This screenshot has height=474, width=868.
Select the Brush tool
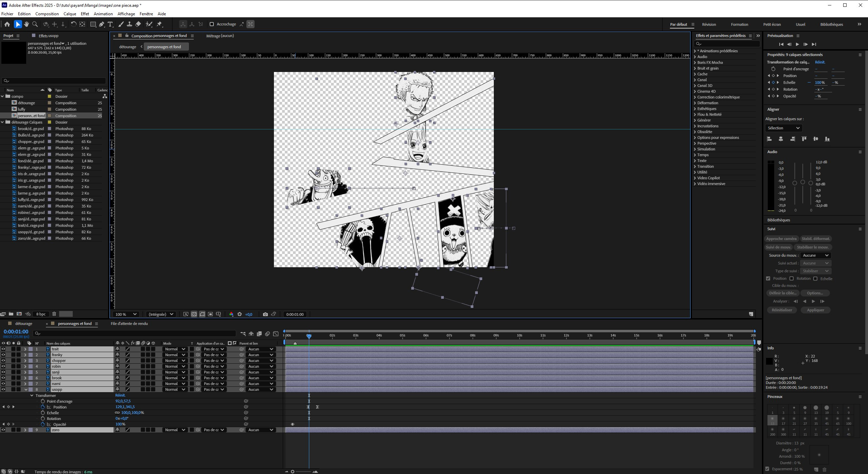[121, 24]
